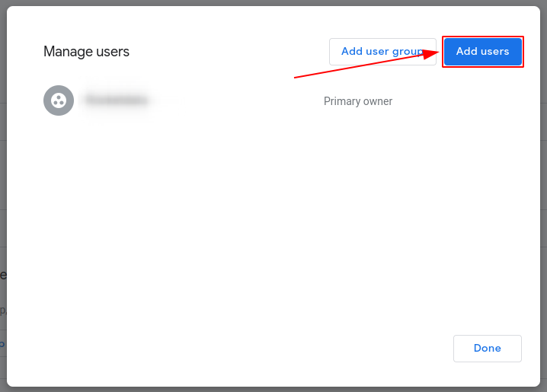The width and height of the screenshot is (547, 392).
Task: Click the white Add user group button
Action: point(382,52)
